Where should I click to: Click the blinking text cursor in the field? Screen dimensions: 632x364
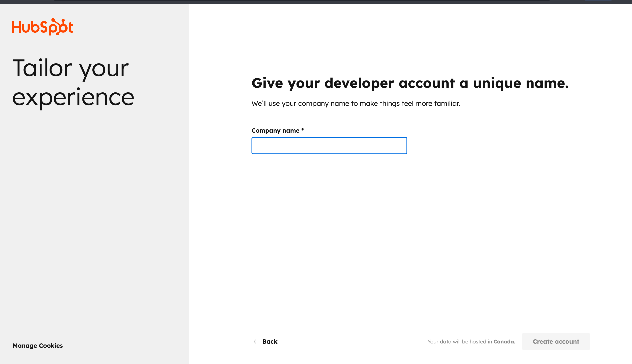(259, 145)
